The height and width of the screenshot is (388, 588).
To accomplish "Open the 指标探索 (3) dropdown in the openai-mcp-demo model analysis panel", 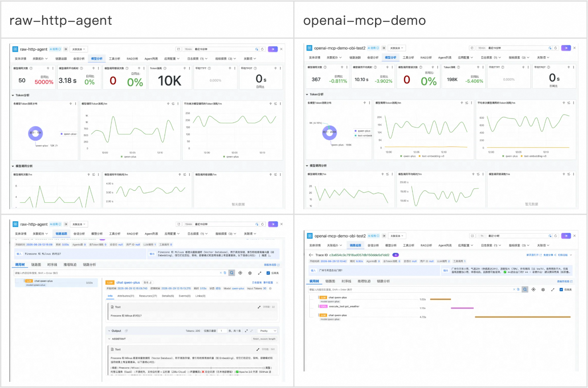I will [519, 57].
